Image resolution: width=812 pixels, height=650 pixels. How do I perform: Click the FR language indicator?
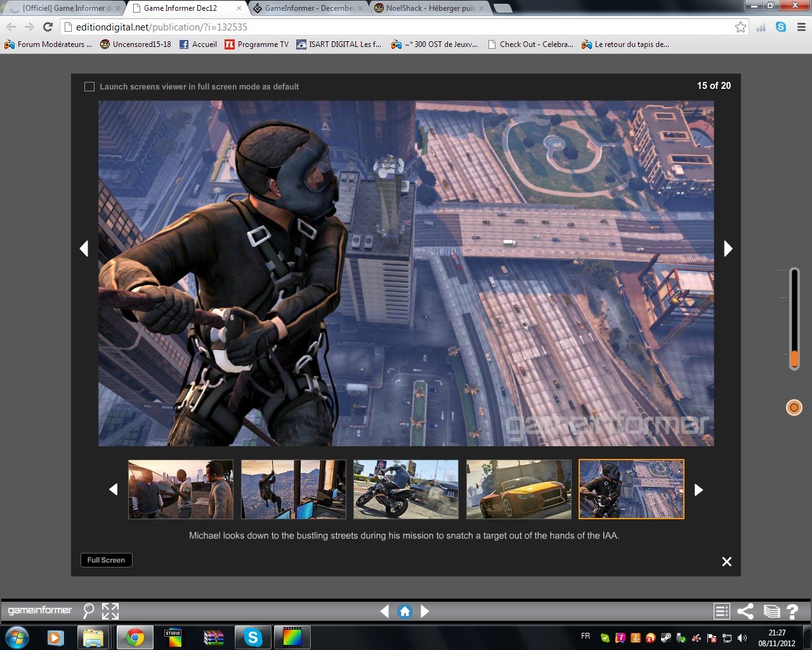[x=586, y=636]
